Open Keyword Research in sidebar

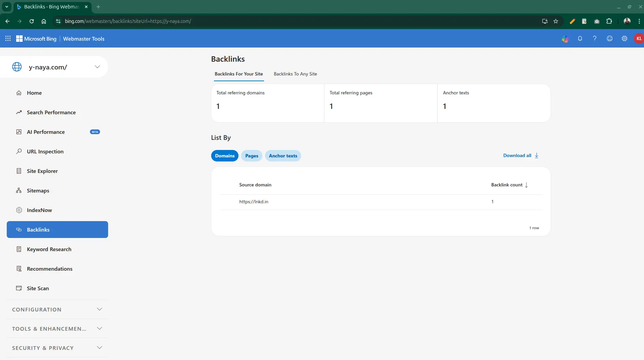49,249
